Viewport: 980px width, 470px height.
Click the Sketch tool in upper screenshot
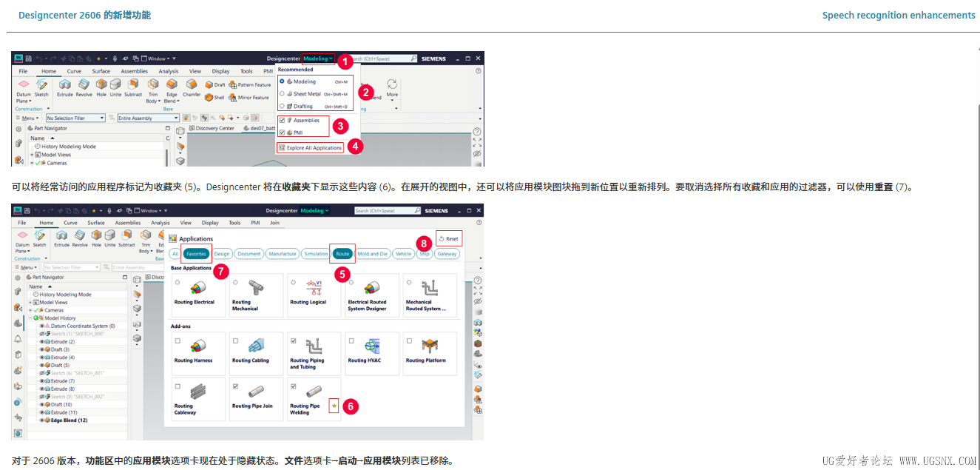(41, 87)
